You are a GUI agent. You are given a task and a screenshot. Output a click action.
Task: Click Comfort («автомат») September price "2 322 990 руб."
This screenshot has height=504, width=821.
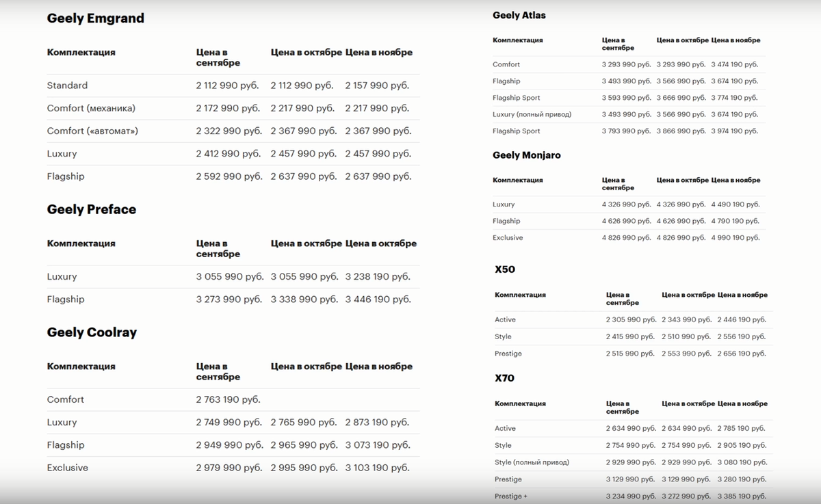[229, 131]
